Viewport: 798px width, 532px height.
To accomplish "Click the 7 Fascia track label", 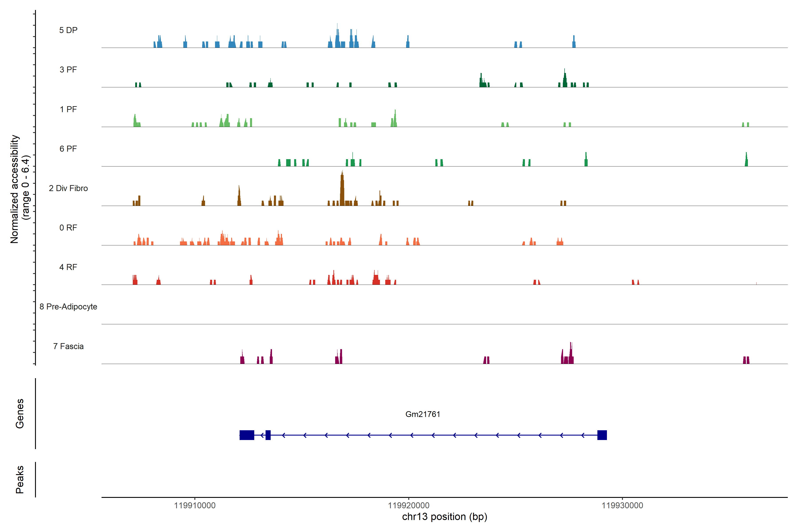I will (x=68, y=346).
